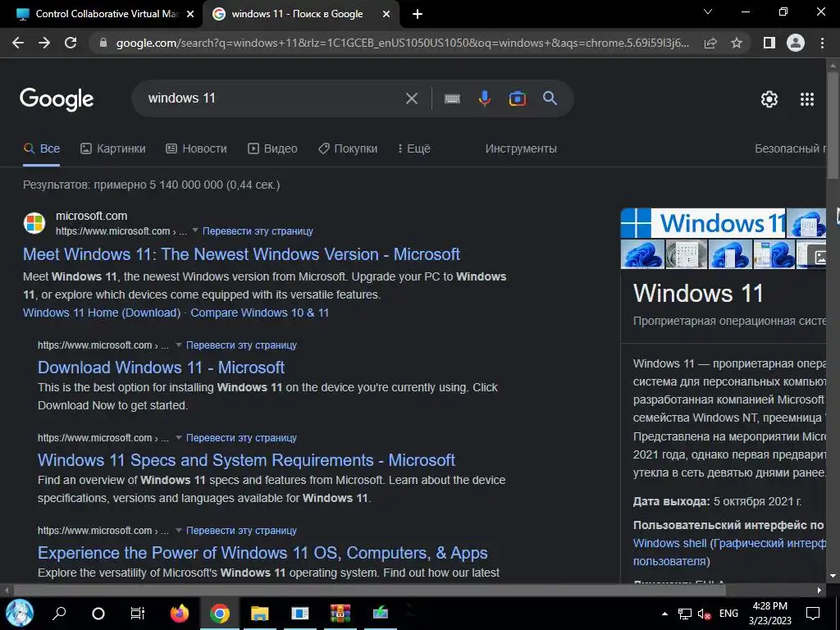Image resolution: width=840 pixels, height=630 pixels.
Task: Expand arrow beside Experience the Power URL
Action: tap(178, 531)
